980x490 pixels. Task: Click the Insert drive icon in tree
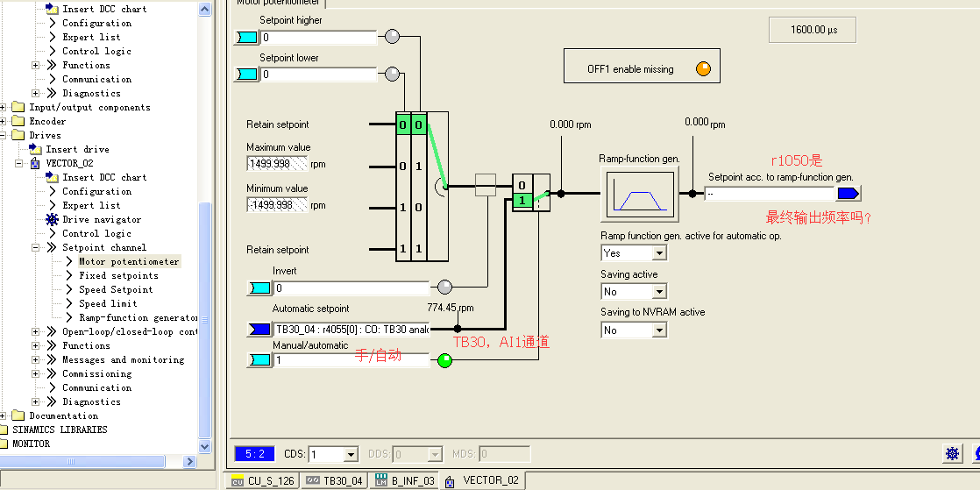pos(36,149)
